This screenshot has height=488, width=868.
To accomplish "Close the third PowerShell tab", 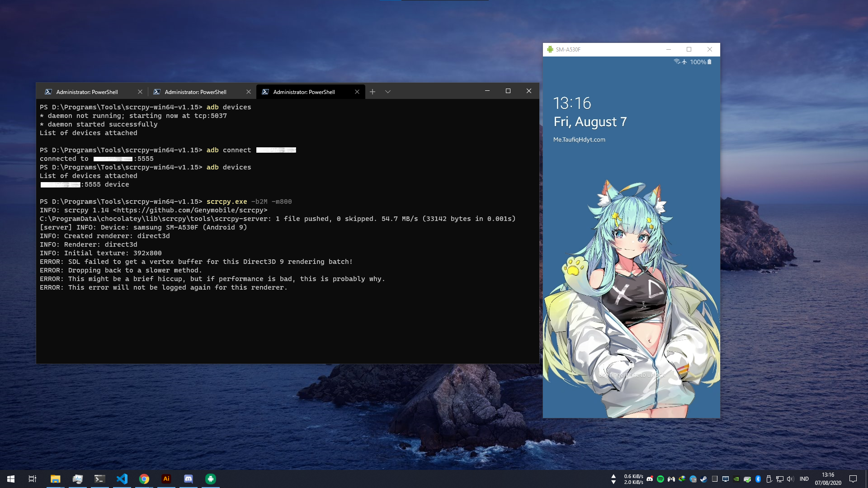I will click(x=357, y=92).
